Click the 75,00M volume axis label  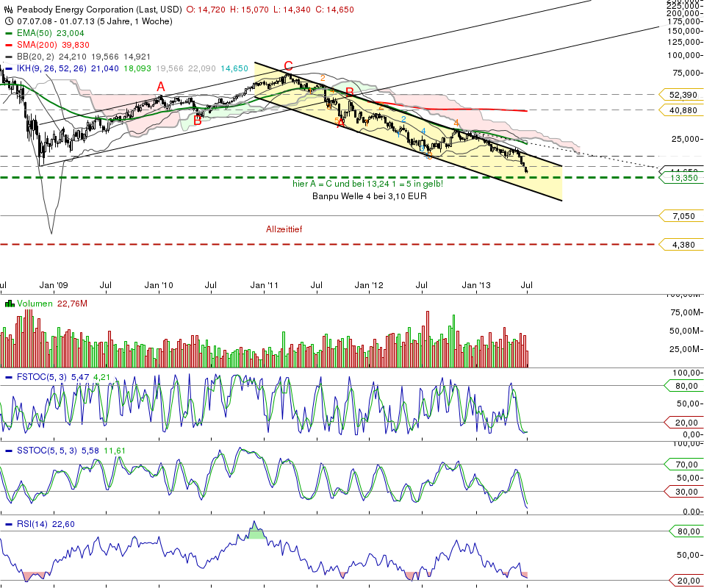click(x=685, y=312)
